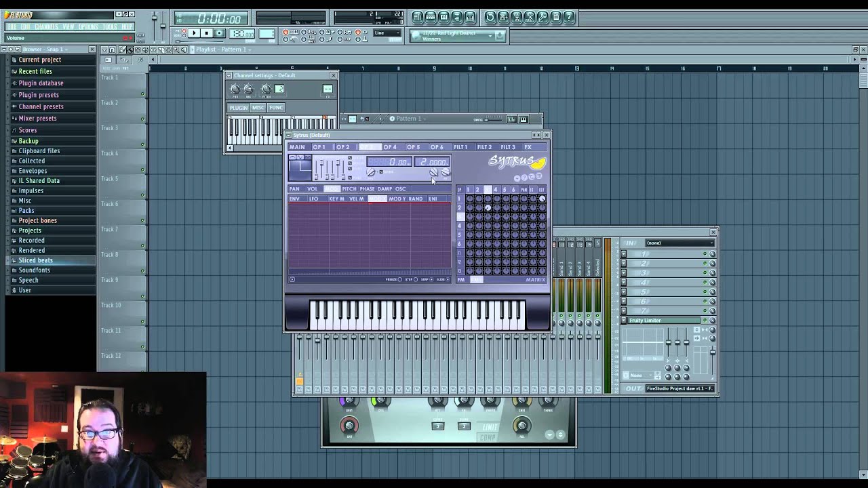Click the question mark help toolbar icon

[x=569, y=18]
